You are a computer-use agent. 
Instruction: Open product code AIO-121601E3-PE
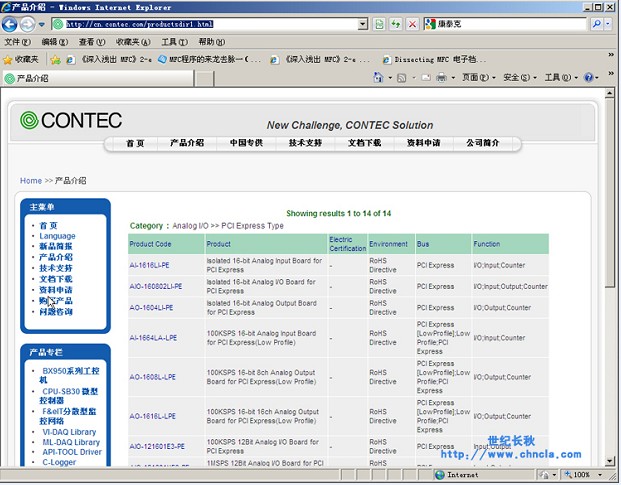coord(157,447)
